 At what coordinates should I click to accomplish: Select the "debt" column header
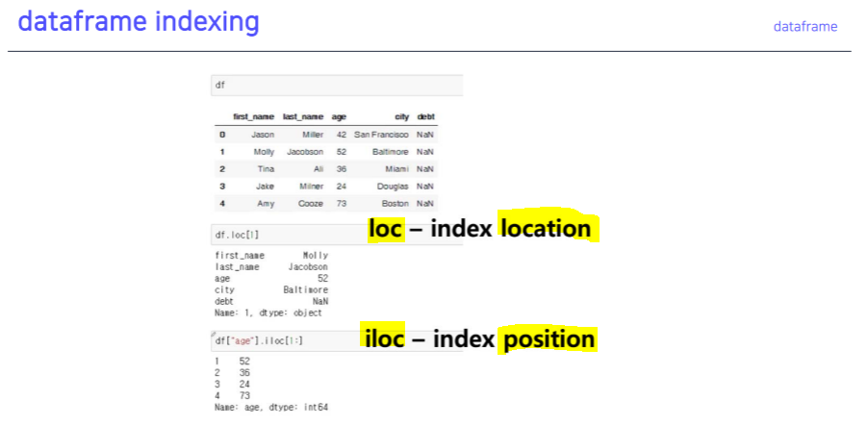(425, 116)
